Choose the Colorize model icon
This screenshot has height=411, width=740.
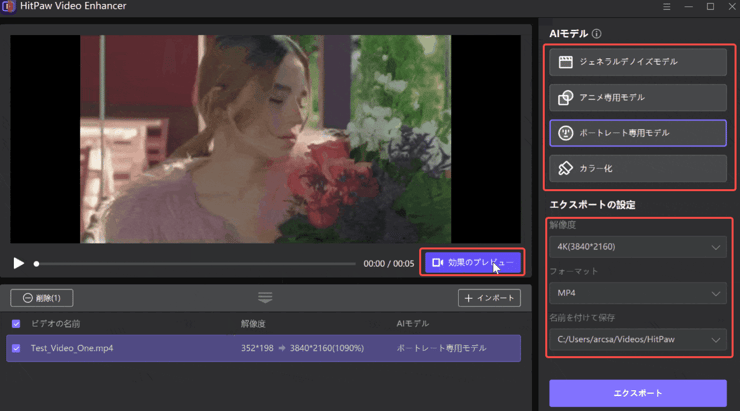(x=566, y=169)
